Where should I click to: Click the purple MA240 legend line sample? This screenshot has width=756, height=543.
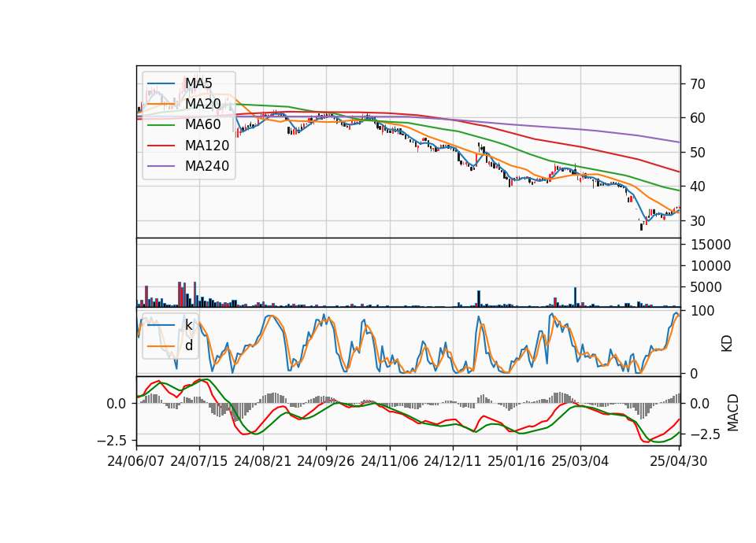tap(161, 166)
